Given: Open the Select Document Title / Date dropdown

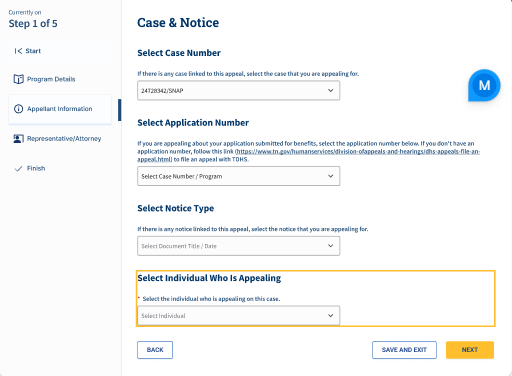Looking at the screenshot, I should [238, 246].
